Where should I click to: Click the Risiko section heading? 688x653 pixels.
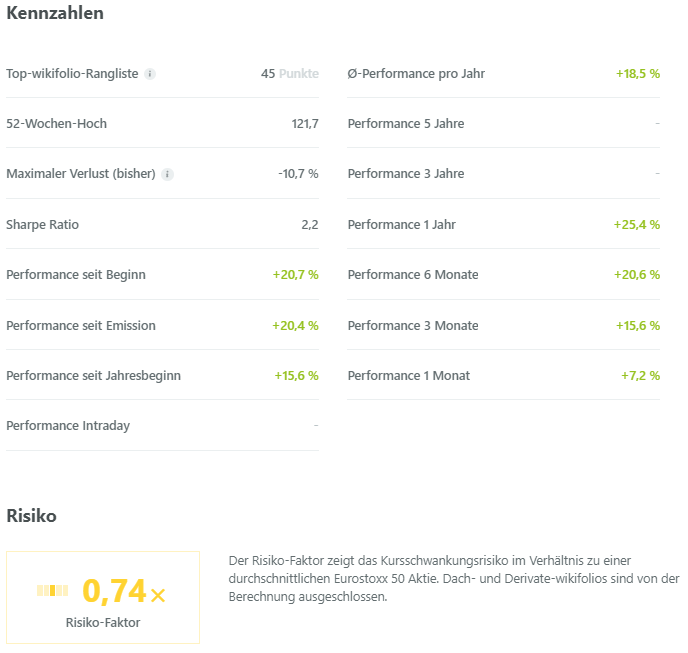coord(32,516)
